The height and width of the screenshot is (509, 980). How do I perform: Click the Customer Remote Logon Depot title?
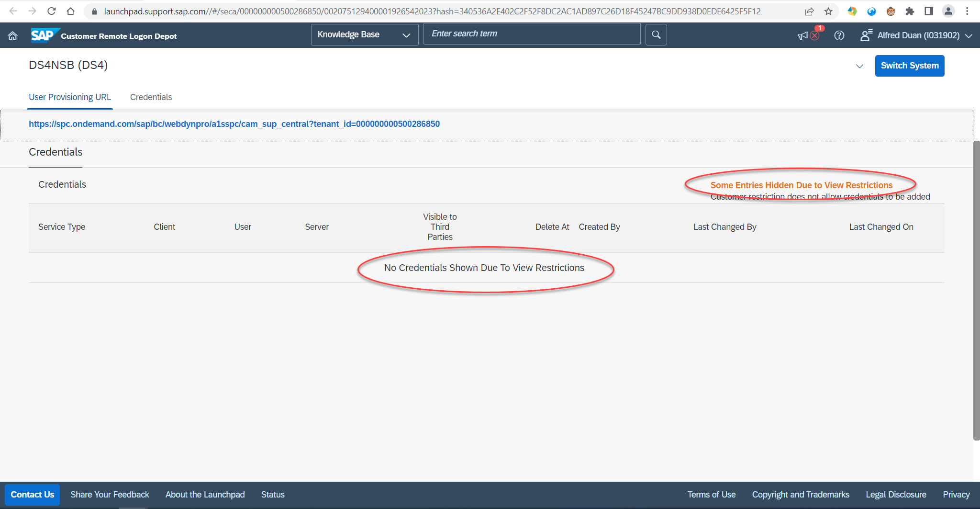point(119,36)
